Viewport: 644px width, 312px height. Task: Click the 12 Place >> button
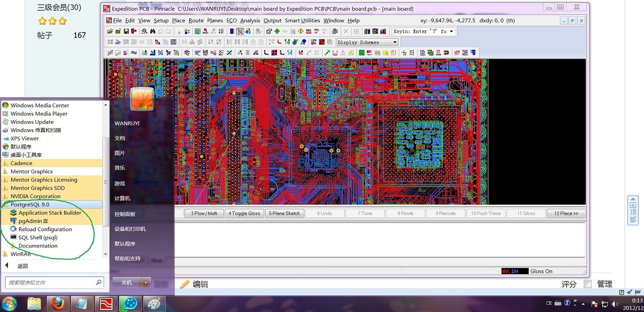(566, 214)
